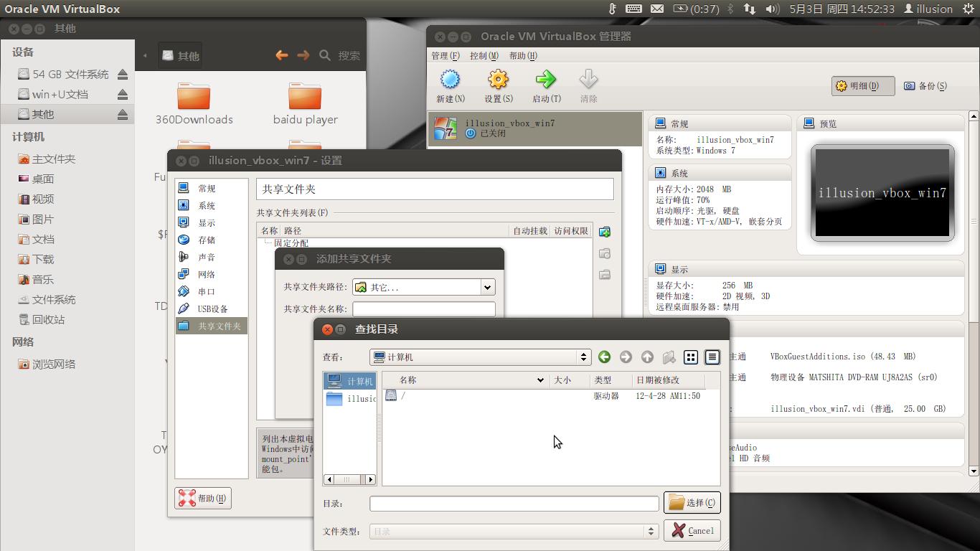Select 共享文件夹 settings category
The height and width of the screenshot is (551, 980).
coord(211,326)
